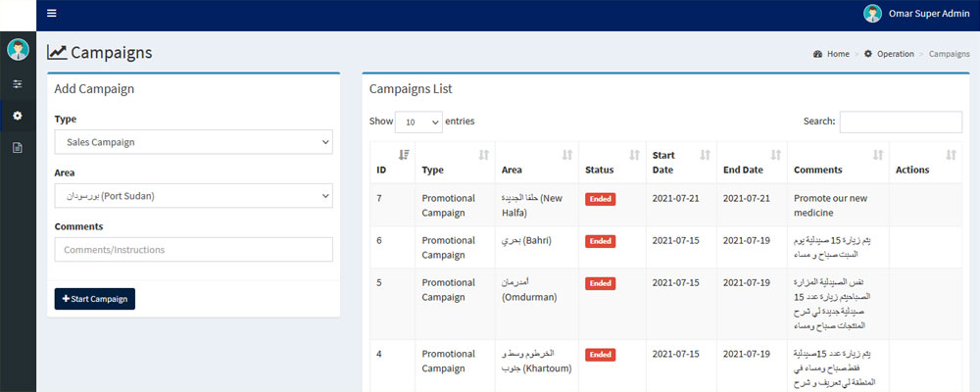Click Ended badge for campaign 5
This screenshot has width=980, height=392.
click(x=601, y=283)
